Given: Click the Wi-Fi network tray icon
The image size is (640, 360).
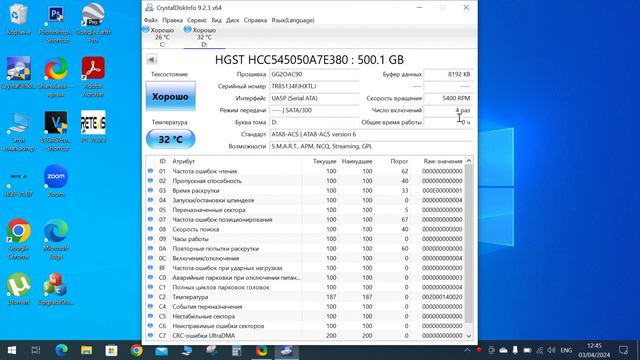Looking at the screenshot, I should [540, 350].
